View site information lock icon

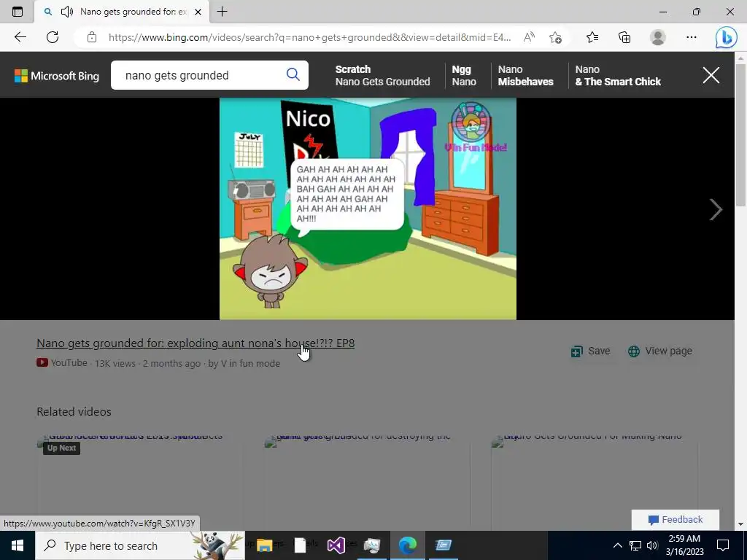(x=92, y=37)
